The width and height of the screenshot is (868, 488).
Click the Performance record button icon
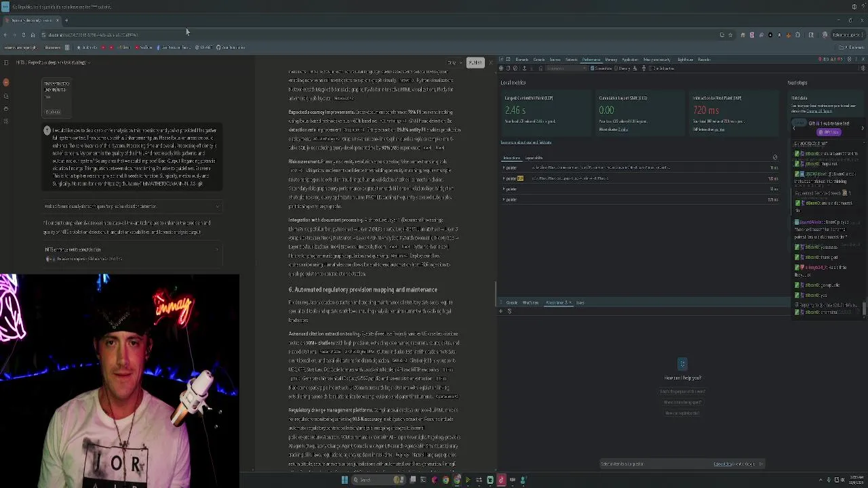click(x=501, y=68)
